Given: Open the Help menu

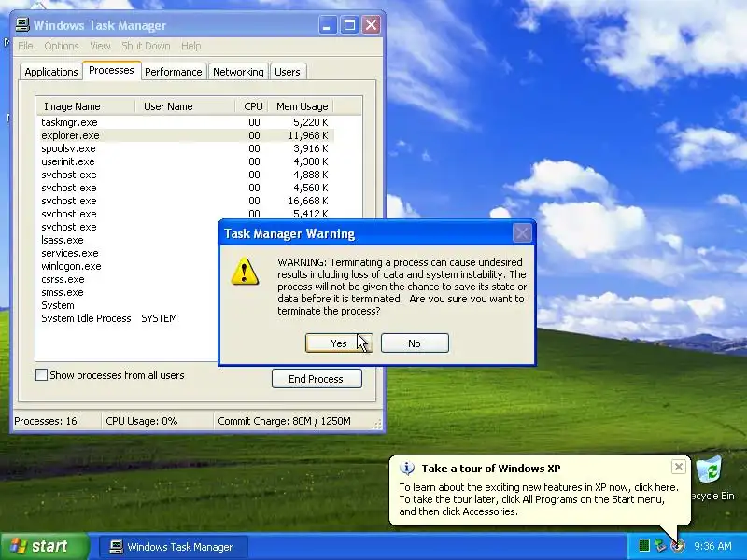Looking at the screenshot, I should (191, 46).
